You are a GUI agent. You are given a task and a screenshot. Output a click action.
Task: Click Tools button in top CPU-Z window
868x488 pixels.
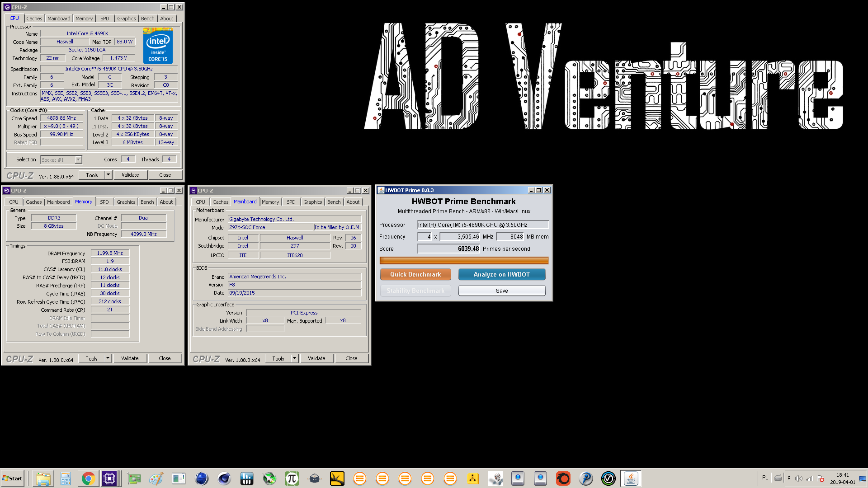pyautogui.click(x=92, y=175)
